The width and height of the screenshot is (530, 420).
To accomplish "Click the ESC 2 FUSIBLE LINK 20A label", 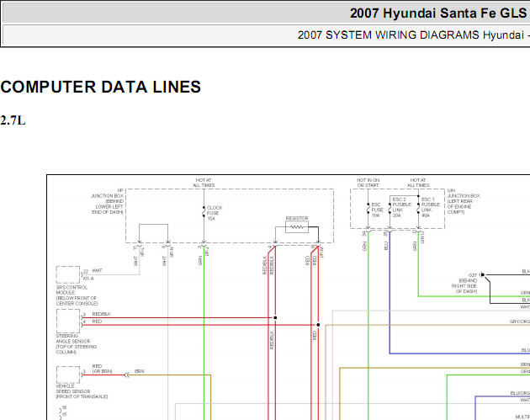I will pos(401,207).
